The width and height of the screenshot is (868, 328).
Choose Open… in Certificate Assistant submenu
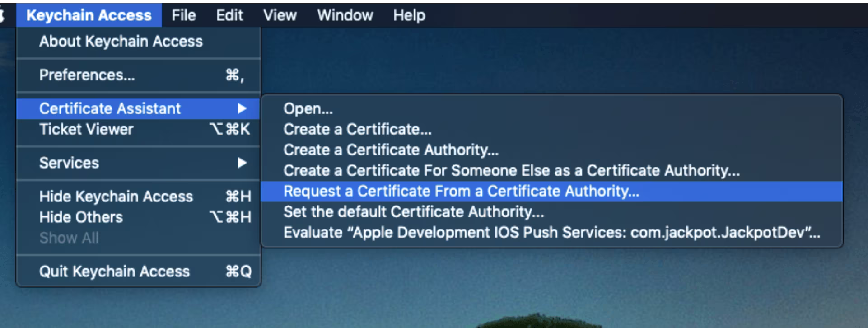308,109
